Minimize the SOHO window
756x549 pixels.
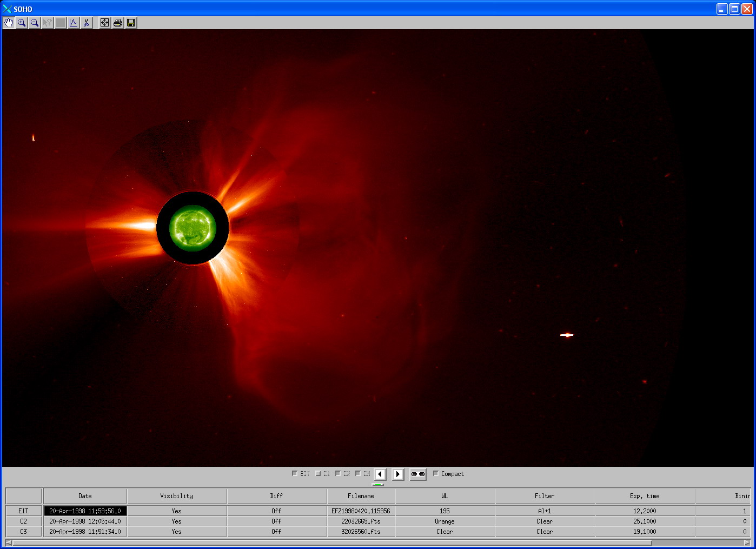722,9
